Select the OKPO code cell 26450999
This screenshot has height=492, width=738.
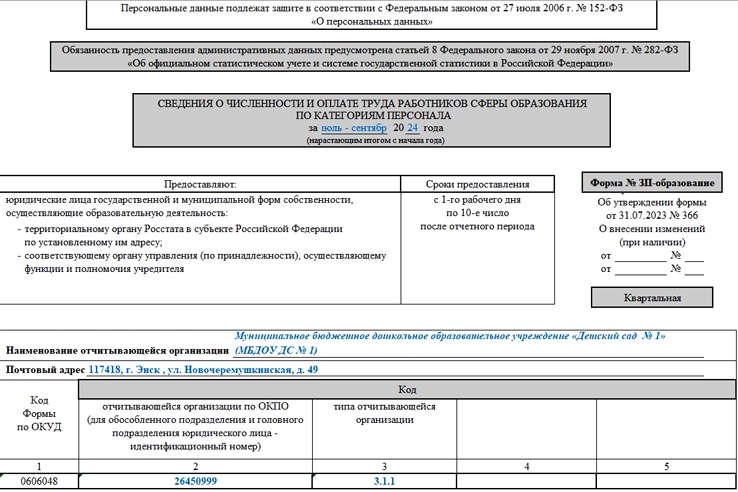tap(198, 481)
